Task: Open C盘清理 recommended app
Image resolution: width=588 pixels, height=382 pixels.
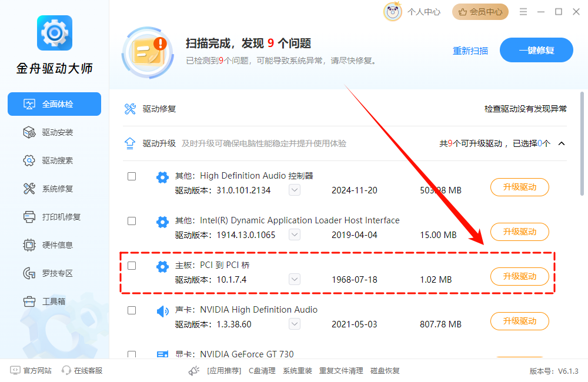Action: (262, 371)
